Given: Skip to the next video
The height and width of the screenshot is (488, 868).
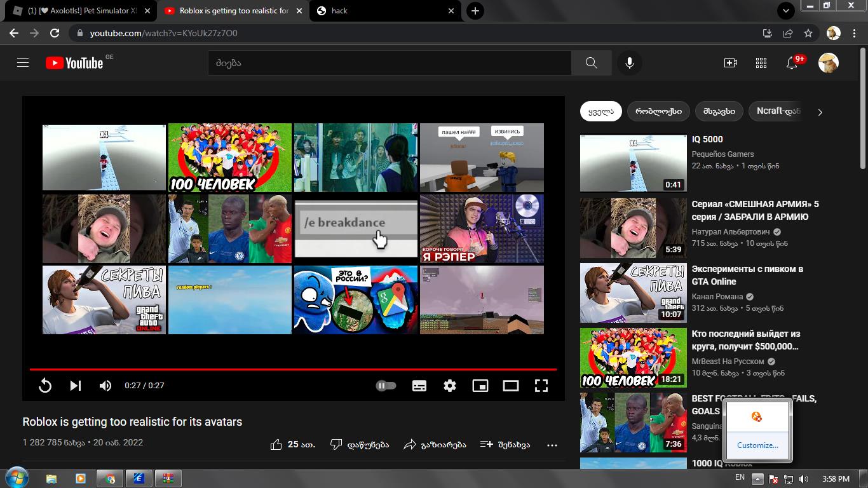Looking at the screenshot, I should pyautogui.click(x=76, y=386).
